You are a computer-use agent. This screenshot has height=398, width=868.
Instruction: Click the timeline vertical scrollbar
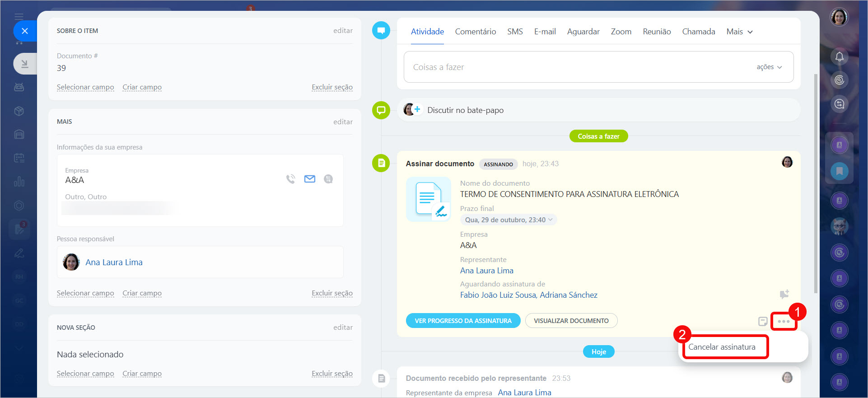pyautogui.click(x=816, y=183)
